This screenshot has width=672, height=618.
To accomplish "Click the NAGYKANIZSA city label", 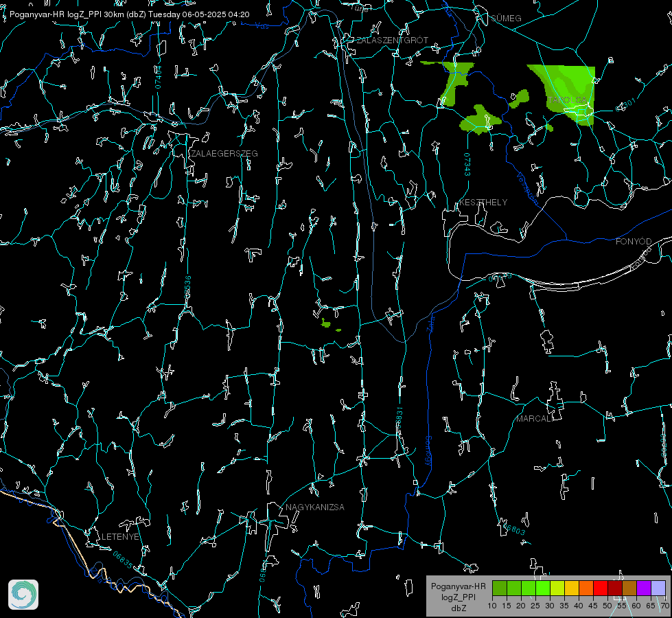I will (315, 507).
